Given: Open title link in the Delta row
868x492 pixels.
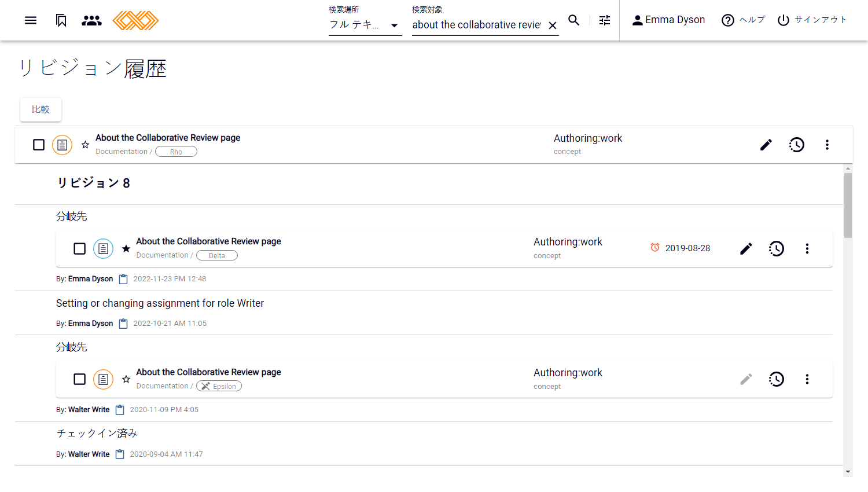Looking at the screenshot, I should tap(208, 241).
